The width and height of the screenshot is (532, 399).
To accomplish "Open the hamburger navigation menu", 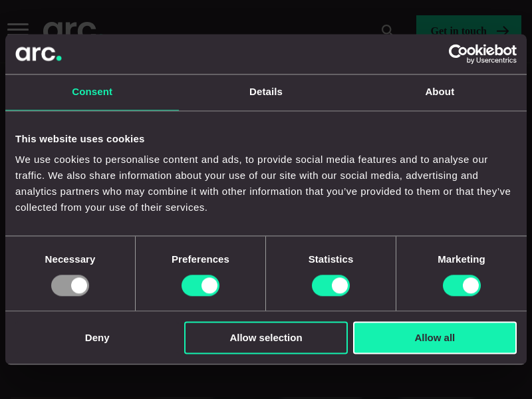I will [18, 27].
